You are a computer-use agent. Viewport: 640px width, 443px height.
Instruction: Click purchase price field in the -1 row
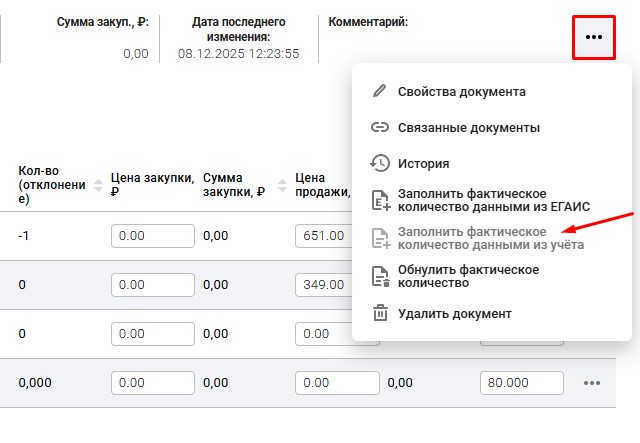click(153, 236)
